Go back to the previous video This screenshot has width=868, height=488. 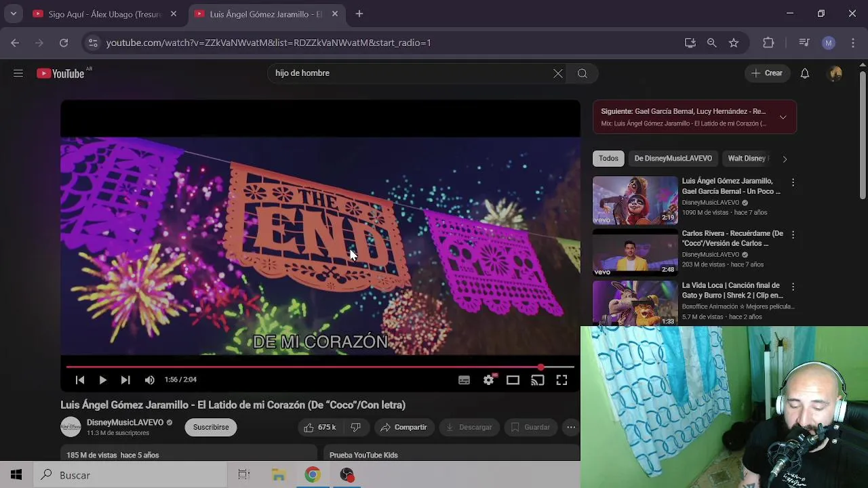pyautogui.click(x=80, y=380)
